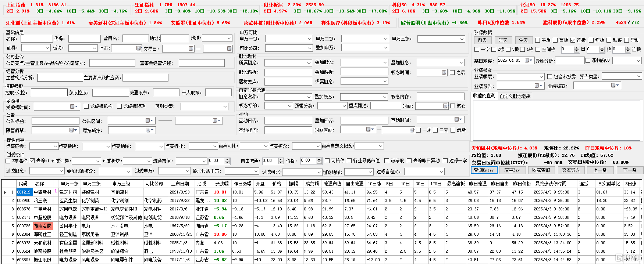Switch to 收藏的查询 tab

[484, 96]
